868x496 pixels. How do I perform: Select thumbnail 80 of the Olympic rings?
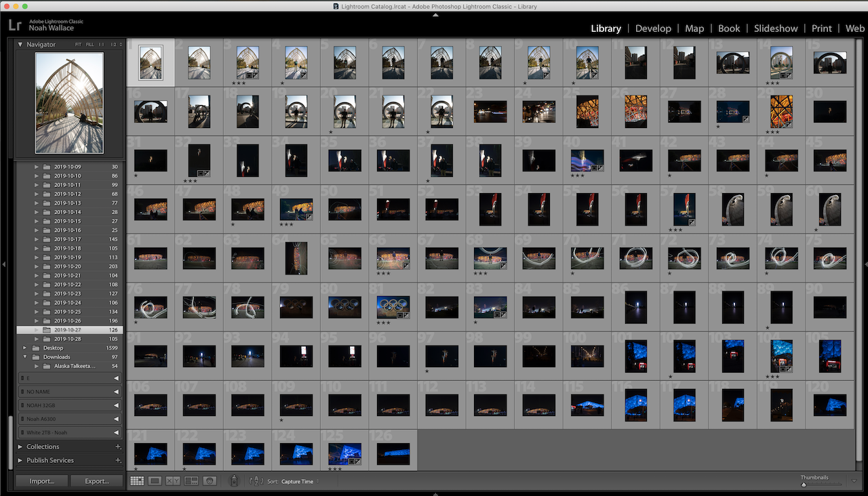coord(344,307)
